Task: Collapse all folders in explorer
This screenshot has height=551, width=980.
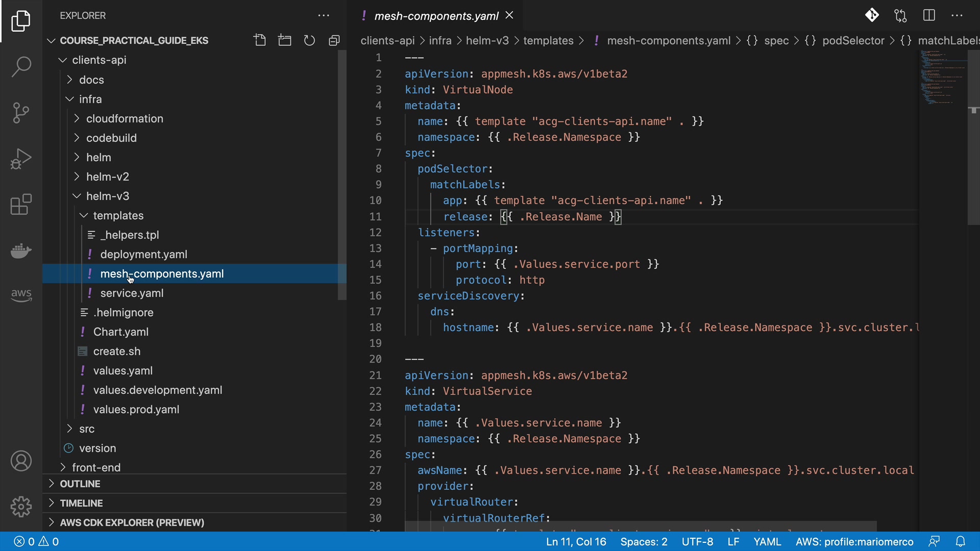Action: pyautogui.click(x=334, y=40)
